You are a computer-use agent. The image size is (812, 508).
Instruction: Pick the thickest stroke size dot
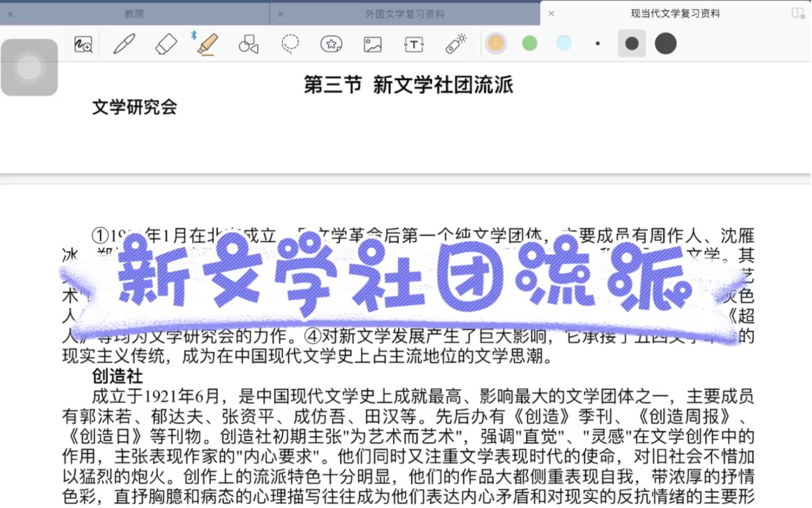click(x=666, y=44)
